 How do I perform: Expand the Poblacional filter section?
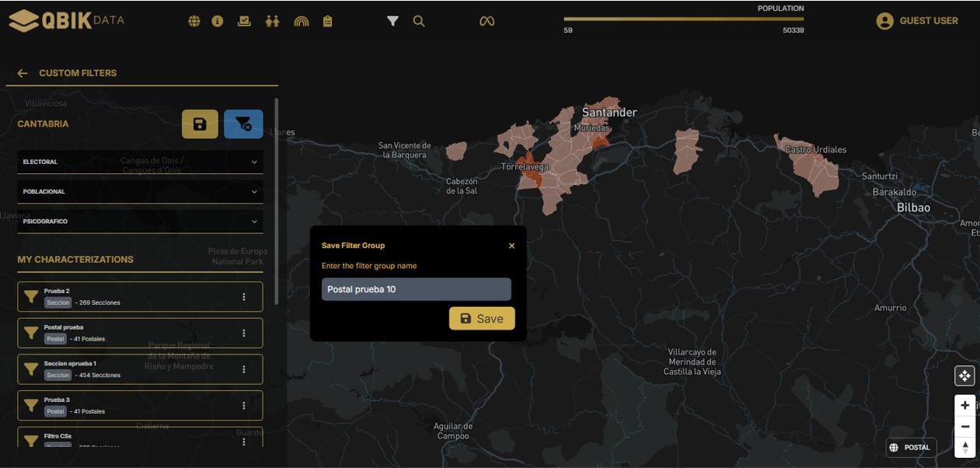tap(140, 191)
